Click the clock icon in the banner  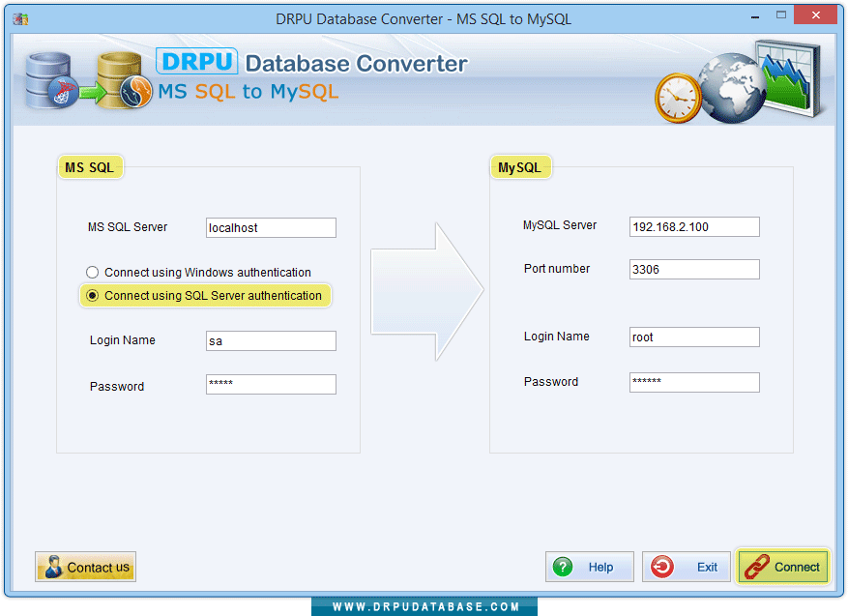click(678, 98)
